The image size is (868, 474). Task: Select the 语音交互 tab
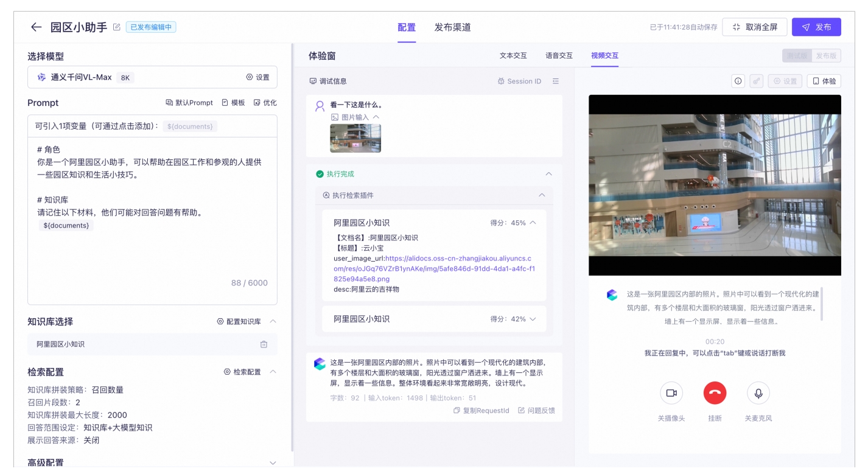coord(559,56)
